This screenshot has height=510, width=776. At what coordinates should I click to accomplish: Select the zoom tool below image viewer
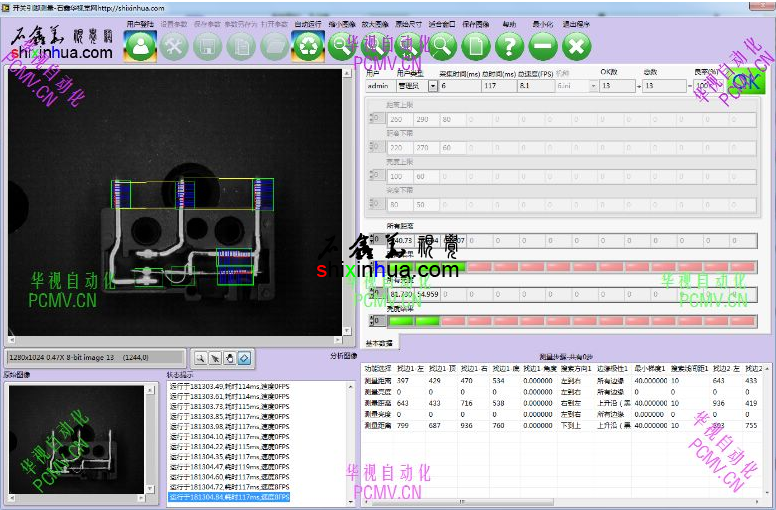coord(200,357)
